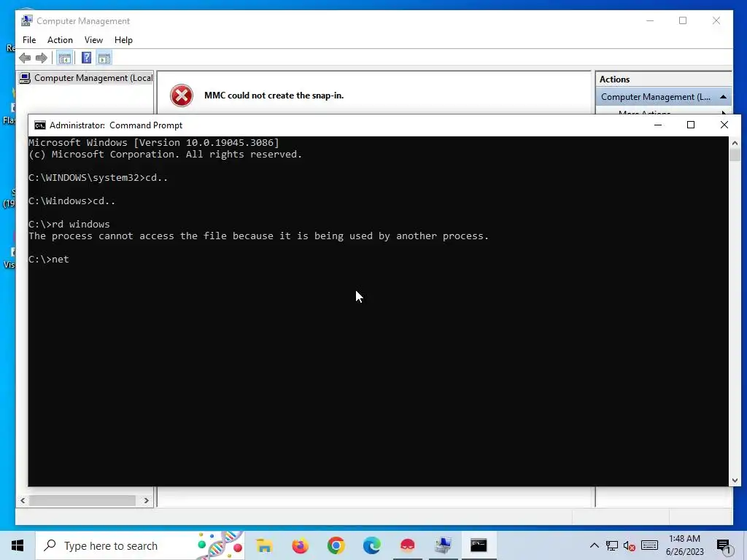Screen dimensions: 747x560
Task: Maximize the Command Prompt window
Action: [x=691, y=125]
